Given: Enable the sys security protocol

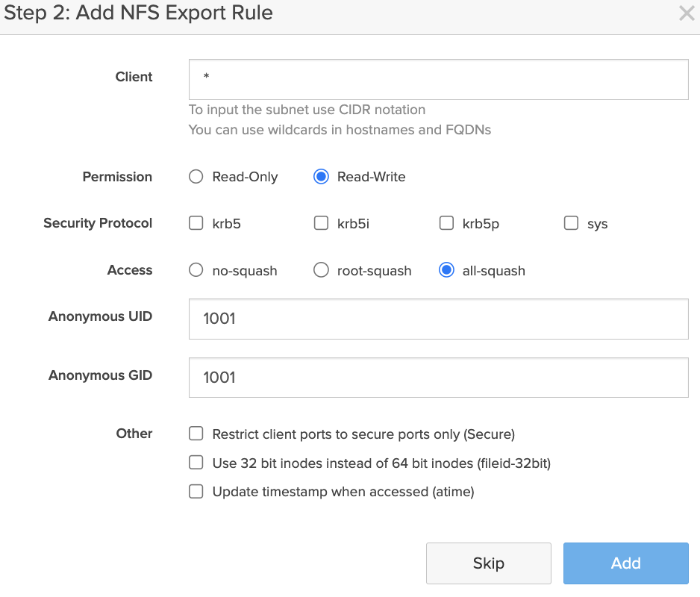Looking at the screenshot, I should coord(572,223).
